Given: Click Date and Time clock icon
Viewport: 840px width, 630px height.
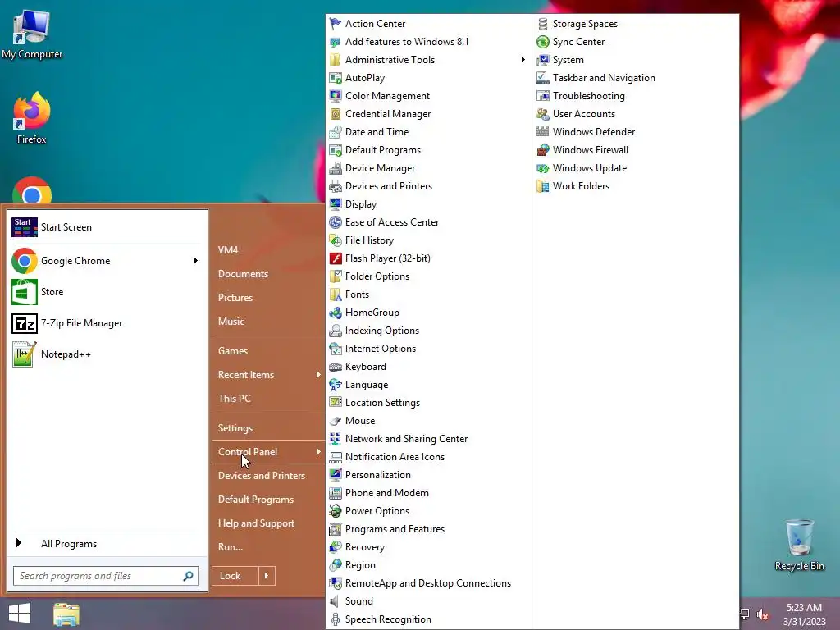Looking at the screenshot, I should click(336, 132).
